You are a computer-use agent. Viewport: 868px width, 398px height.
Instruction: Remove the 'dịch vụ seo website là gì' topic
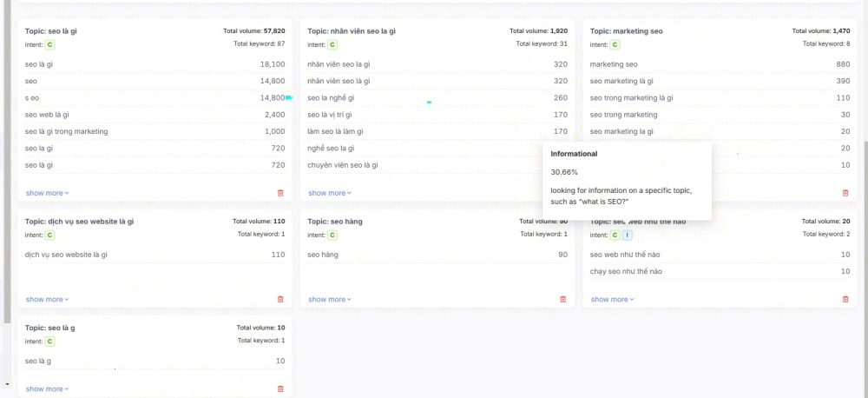pos(279,299)
